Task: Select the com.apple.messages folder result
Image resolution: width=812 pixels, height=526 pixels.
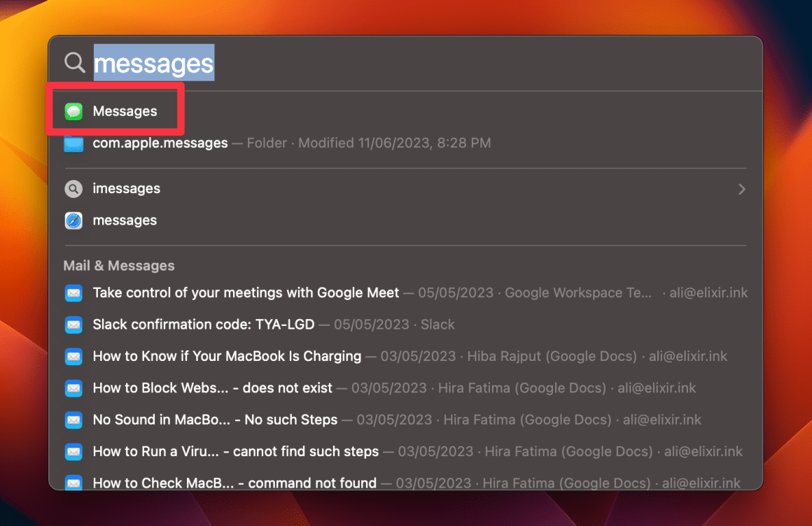Action: (160, 143)
